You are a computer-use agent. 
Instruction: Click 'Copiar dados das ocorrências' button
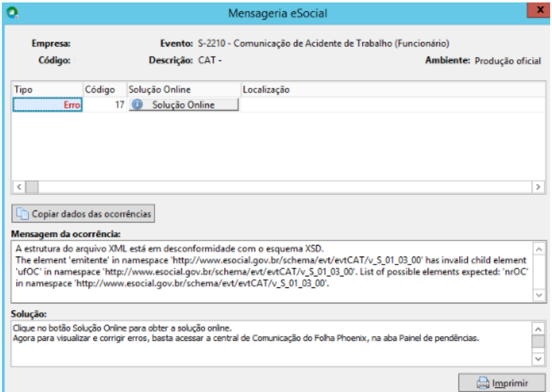[83, 214]
